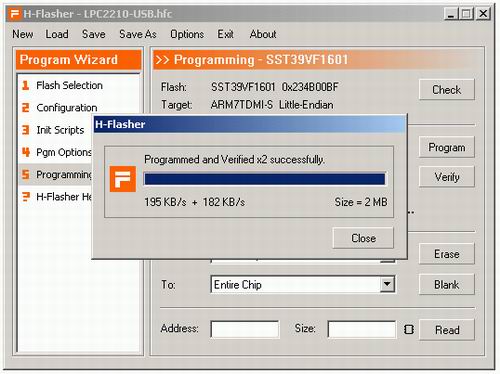Click the orange H-Flasher logo in dialog
Screen dimensions: 500x374
click(123, 179)
